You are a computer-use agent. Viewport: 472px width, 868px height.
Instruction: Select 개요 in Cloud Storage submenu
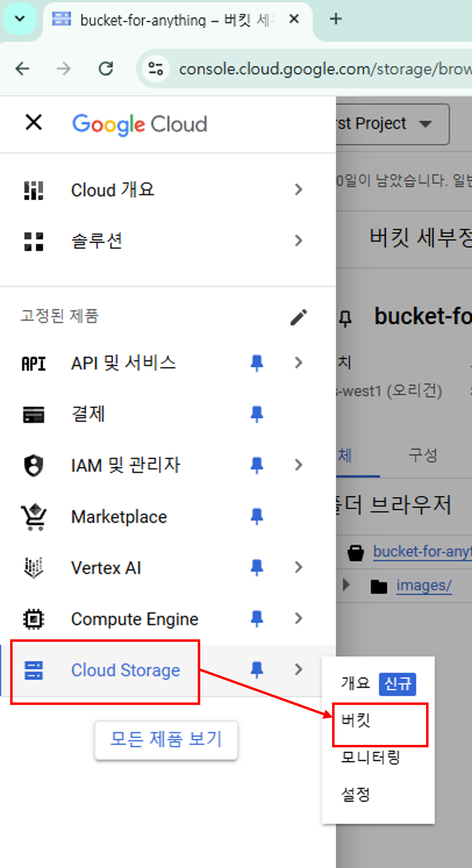[355, 683]
